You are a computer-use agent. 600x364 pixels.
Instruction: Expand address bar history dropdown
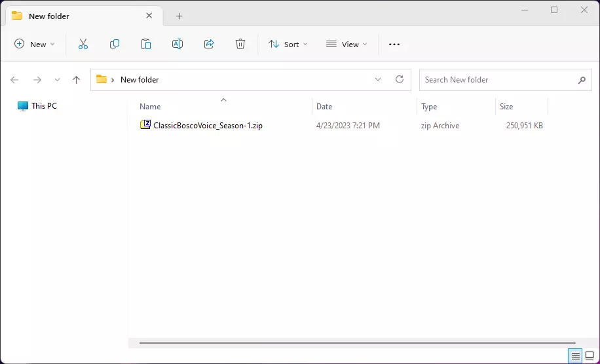378,80
